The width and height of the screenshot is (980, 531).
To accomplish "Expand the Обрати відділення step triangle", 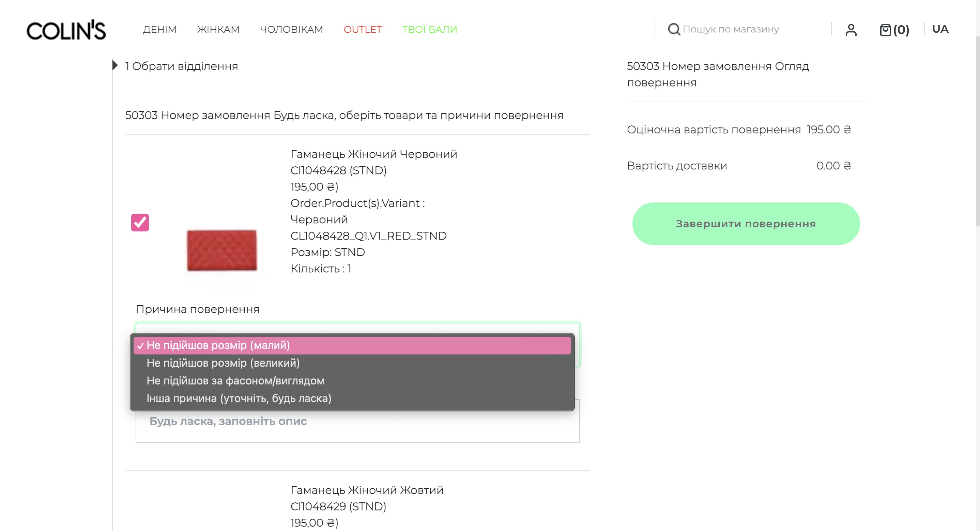I will point(115,65).
